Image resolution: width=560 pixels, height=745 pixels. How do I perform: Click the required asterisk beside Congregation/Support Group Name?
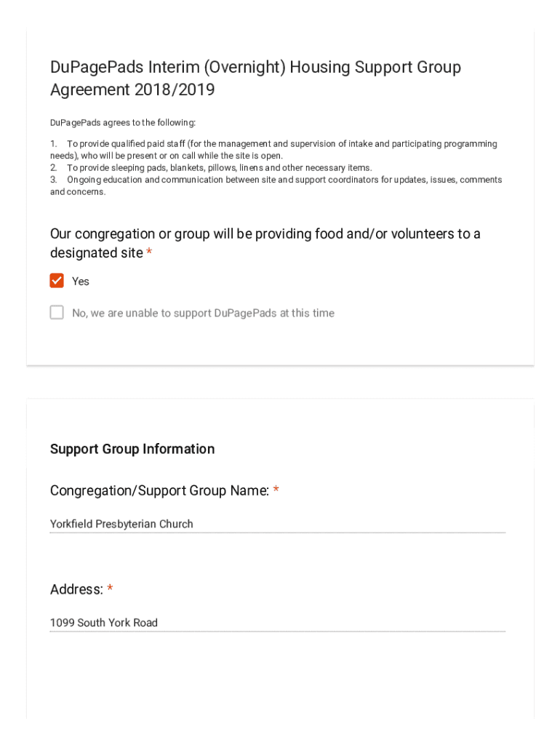coord(276,491)
